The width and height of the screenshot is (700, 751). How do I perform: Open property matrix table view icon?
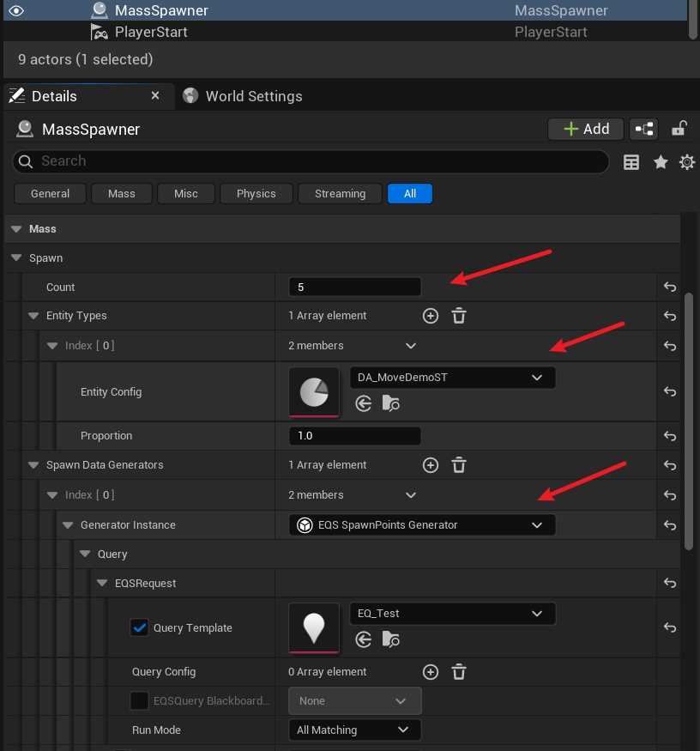click(631, 162)
